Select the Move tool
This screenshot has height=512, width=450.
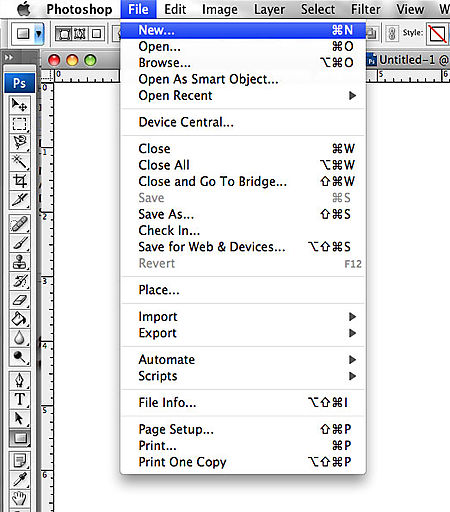(19, 105)
